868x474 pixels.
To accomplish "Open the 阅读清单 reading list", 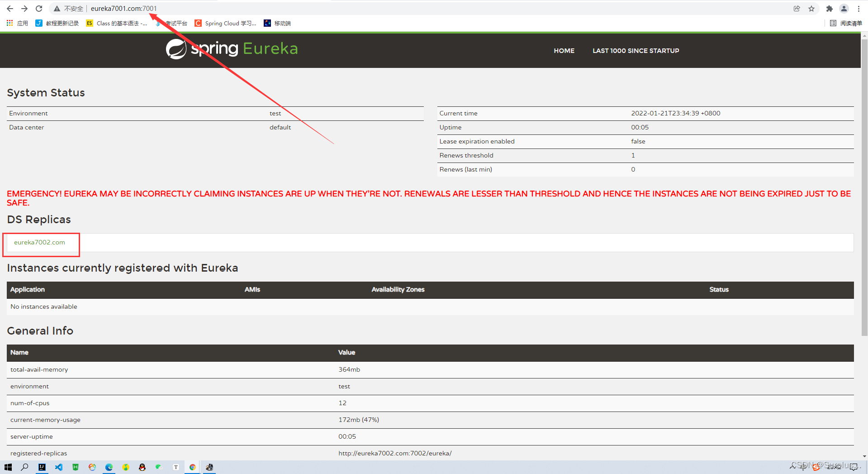I will click(846, 23).
